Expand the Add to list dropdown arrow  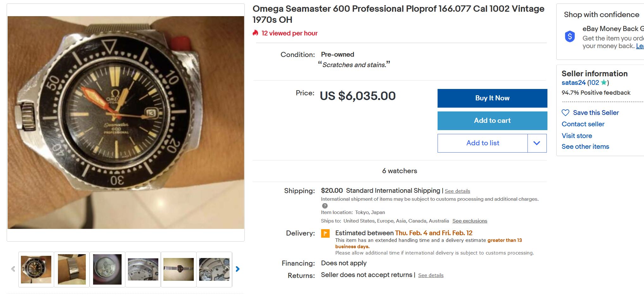click(537, 143)
